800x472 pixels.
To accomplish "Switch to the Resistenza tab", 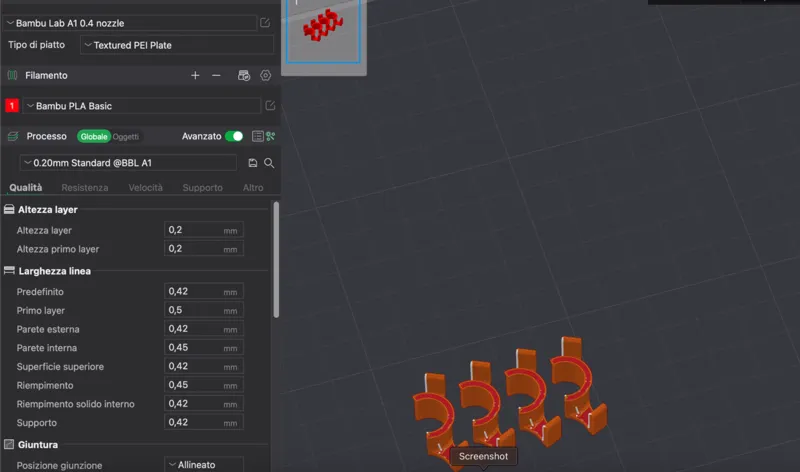I will pos(85,188).
